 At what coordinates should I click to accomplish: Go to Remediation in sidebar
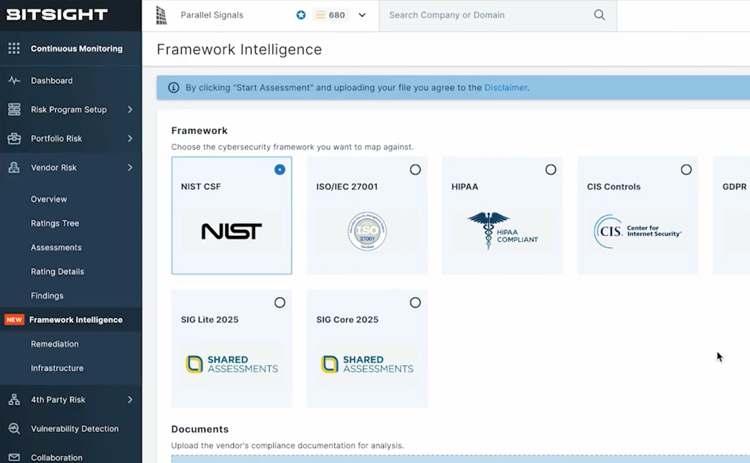coord(55,344)
